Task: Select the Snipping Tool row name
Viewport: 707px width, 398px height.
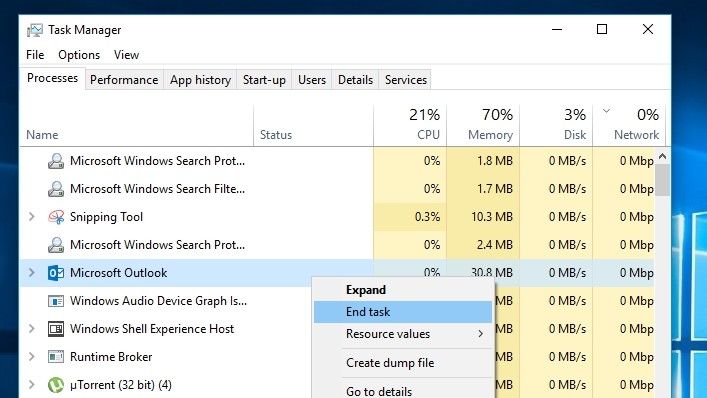Action: [106, 217]
